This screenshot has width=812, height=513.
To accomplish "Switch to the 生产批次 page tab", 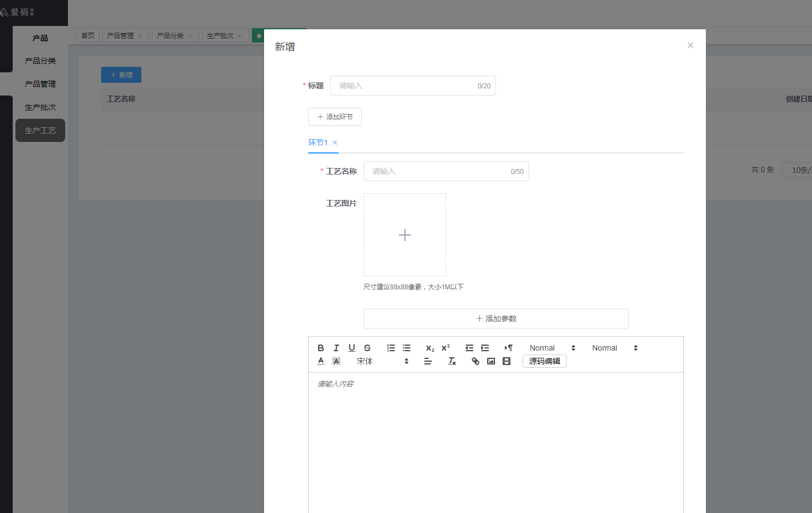I will (220, 35).
